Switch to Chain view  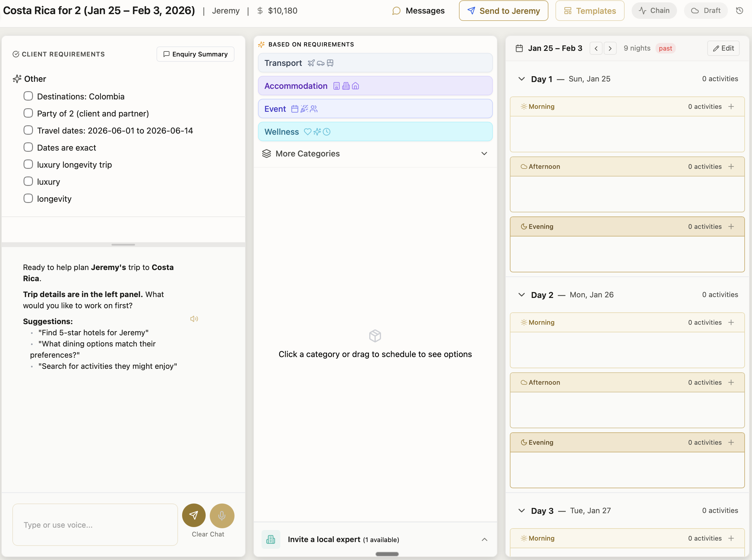click(654, 11)
